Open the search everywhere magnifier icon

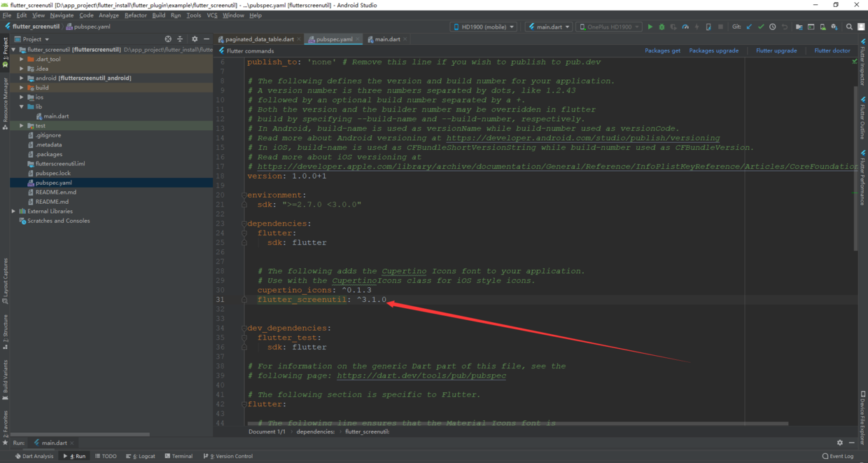coord(849,27)
